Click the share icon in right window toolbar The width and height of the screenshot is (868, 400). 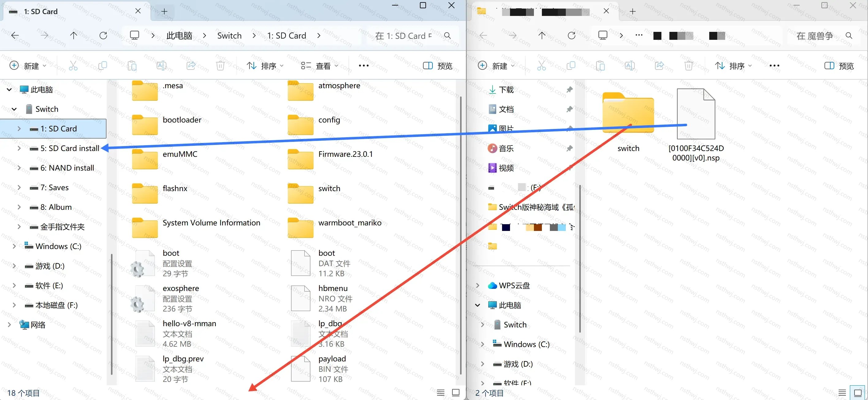pos(659,66)
